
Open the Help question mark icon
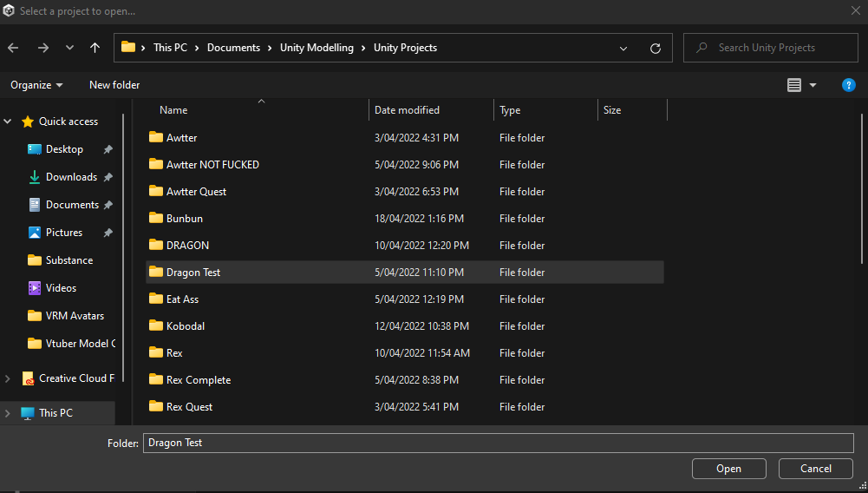point(849,85)
